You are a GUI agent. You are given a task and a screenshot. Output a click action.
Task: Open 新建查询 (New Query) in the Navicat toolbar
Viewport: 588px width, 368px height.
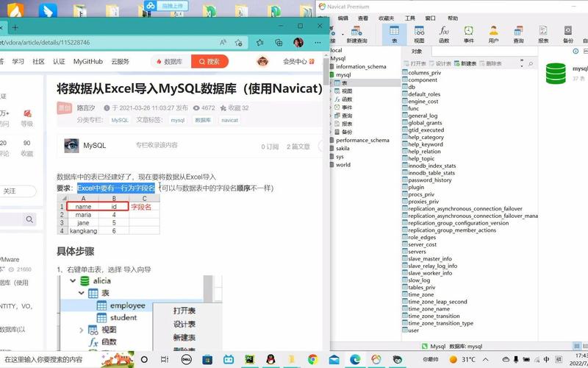tap(356, 34)
